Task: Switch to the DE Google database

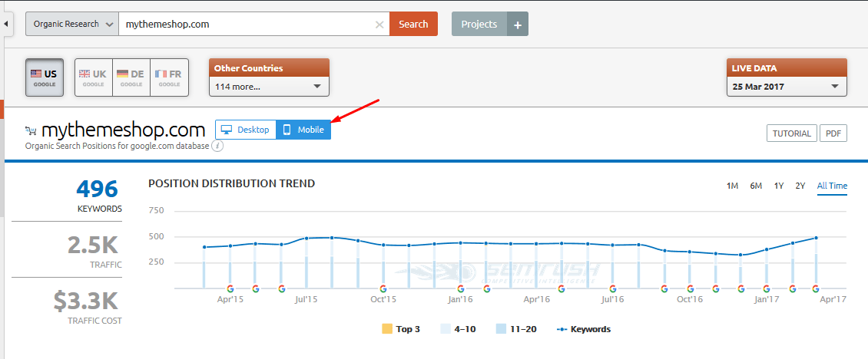Action: [131, 77]
